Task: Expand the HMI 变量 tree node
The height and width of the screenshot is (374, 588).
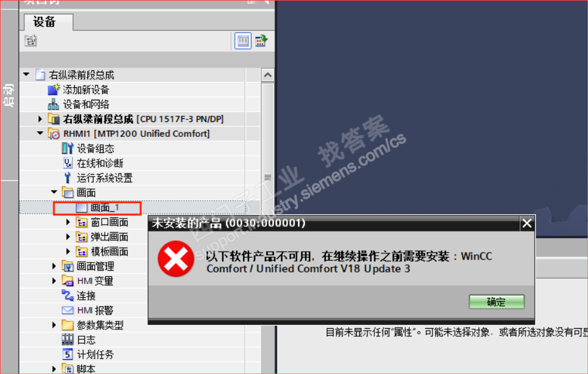Action: click(54, 280)
